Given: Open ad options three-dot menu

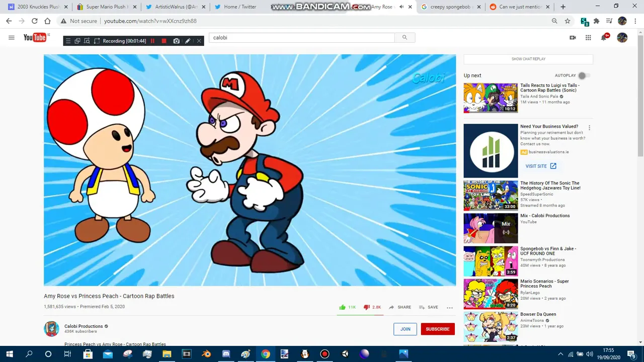Looking at the screenshot, I should point(589,128).
